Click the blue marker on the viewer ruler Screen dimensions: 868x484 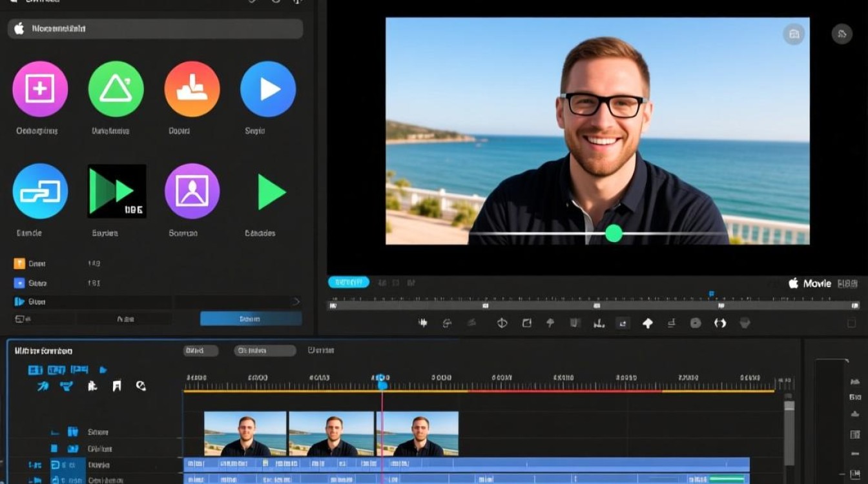[x=712, y=294]
